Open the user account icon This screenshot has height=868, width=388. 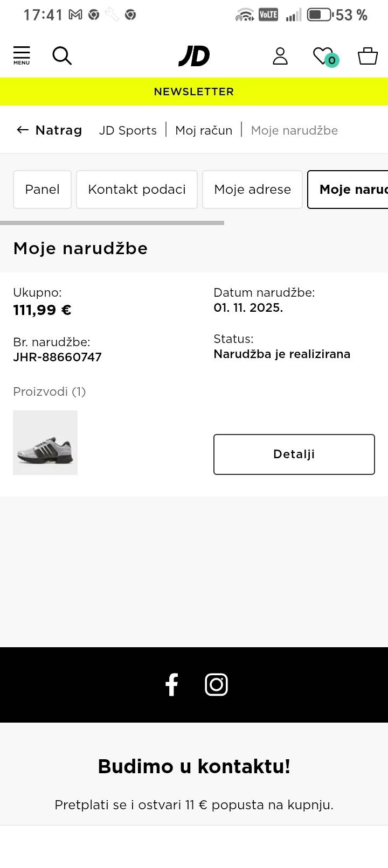(280, 56)
